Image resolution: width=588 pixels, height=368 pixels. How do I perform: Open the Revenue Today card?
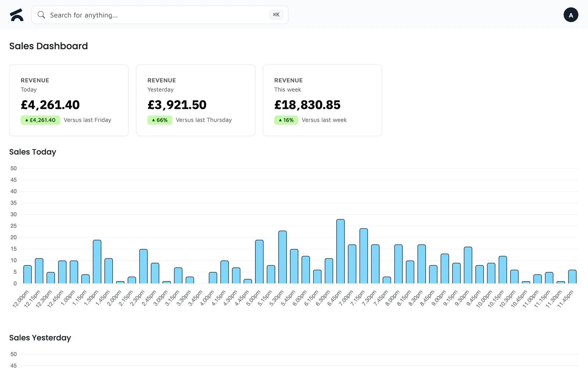[69, 100]
